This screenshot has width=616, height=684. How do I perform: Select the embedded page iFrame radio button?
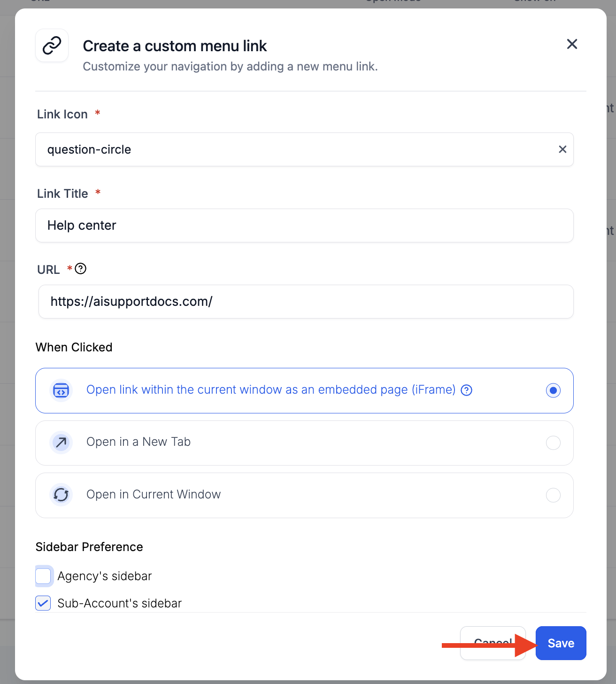pyautogui.click(x=553, y=390)
